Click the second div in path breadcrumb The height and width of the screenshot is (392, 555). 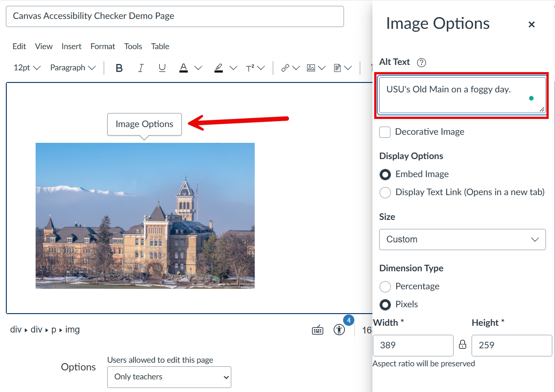tap(37, 329)
